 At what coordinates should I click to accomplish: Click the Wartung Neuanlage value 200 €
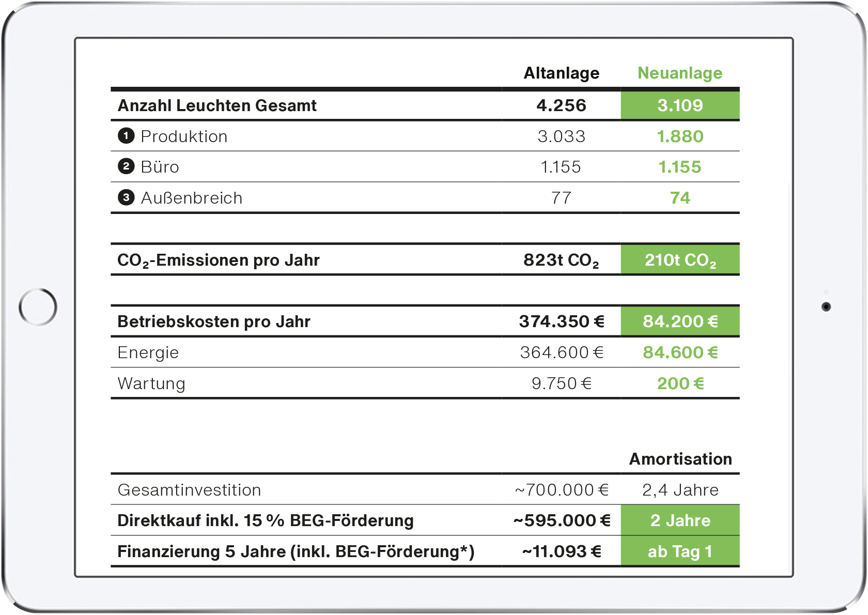pyautogui.click(x=680, y=383)
